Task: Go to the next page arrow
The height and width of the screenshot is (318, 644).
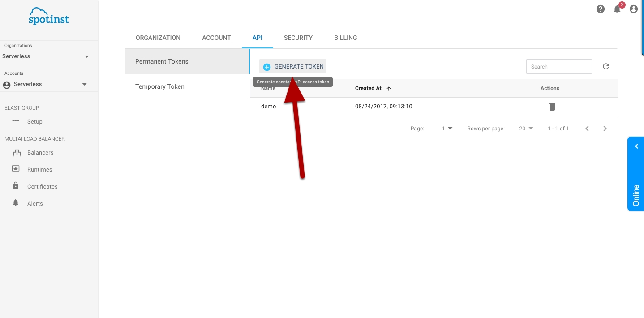Action: pos(605,129)
